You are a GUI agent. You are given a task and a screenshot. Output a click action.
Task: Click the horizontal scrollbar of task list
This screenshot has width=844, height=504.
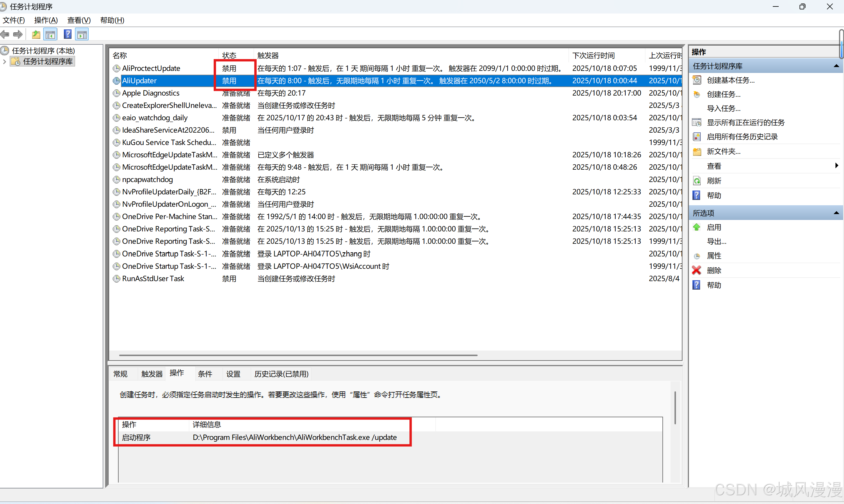click(298, 355)
